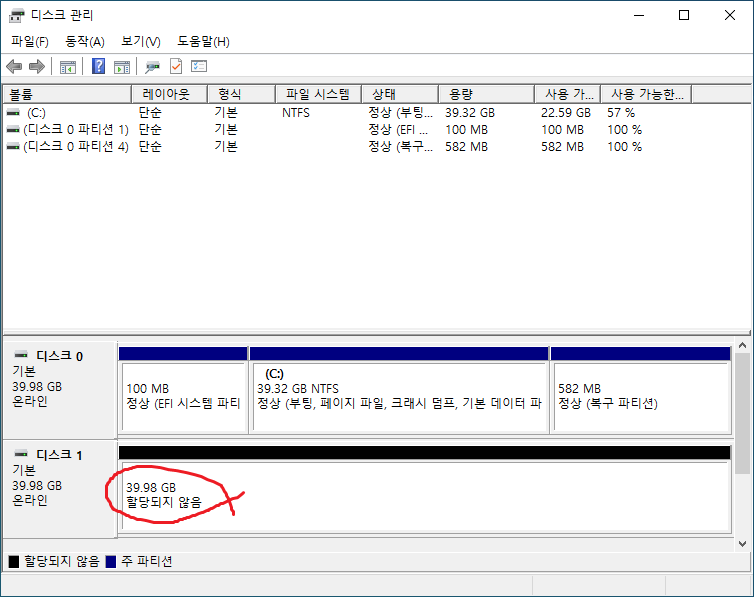Image resolution: width=754 pixels, height=597 pixels.
Task: Click the disk icon next to 디스크 0
Action: coord(21,355)
